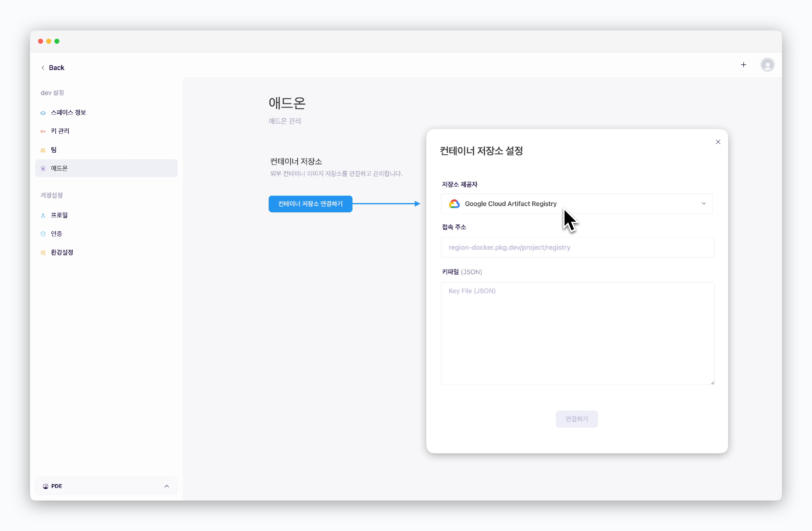Open 프로필 menu item
This screenshot has width=812, height=531.
[106, 215]
